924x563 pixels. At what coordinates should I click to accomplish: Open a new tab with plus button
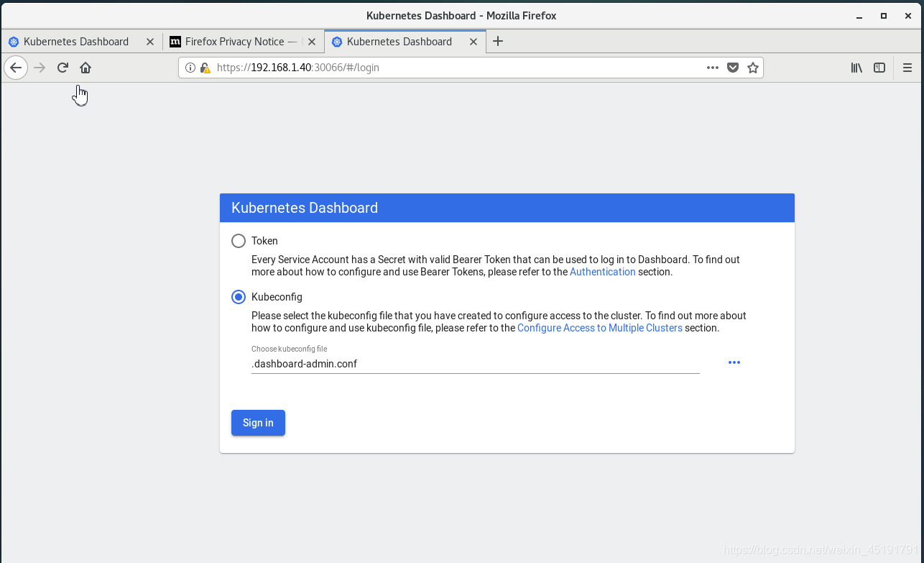498,42
